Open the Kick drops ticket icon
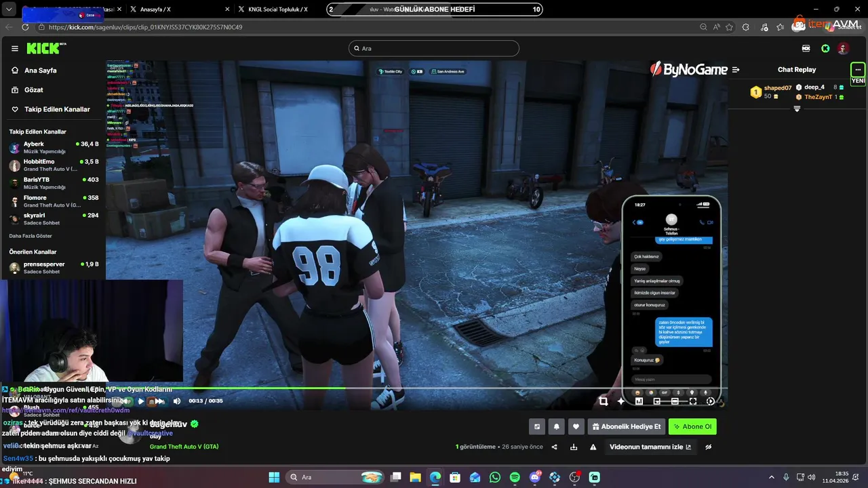Image resolution: width=868 pixels, height=488 pixels. coord(806,48)
